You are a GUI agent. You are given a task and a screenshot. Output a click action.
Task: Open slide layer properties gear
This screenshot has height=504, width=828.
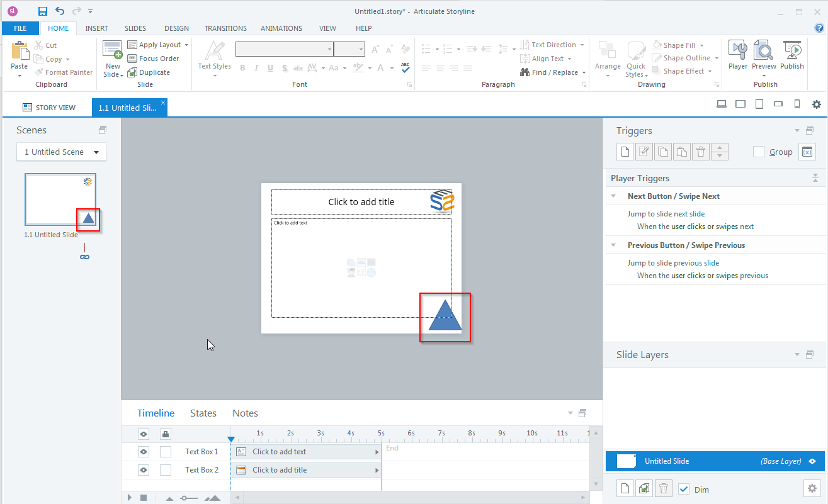812,488
